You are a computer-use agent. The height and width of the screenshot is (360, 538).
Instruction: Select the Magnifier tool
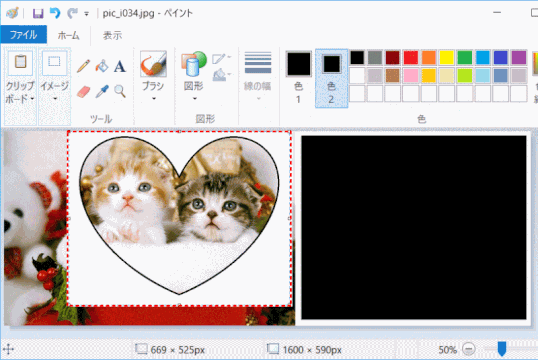(120, 91)
